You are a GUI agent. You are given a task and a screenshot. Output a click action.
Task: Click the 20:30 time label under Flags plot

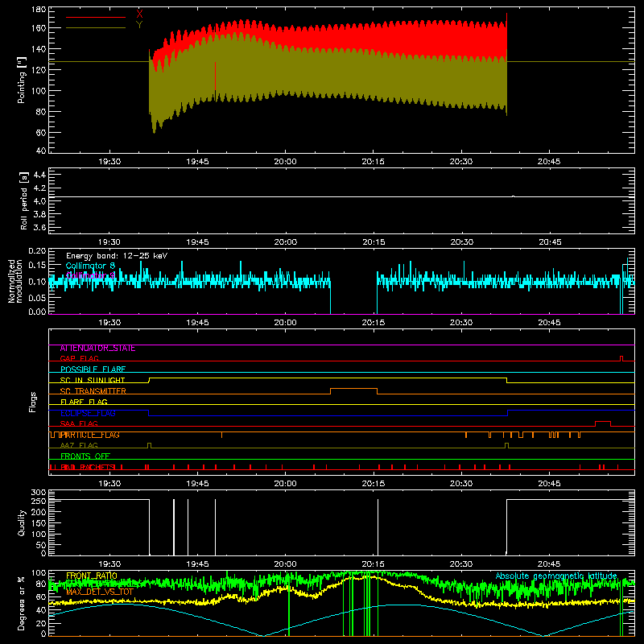[x=461, y=484]
